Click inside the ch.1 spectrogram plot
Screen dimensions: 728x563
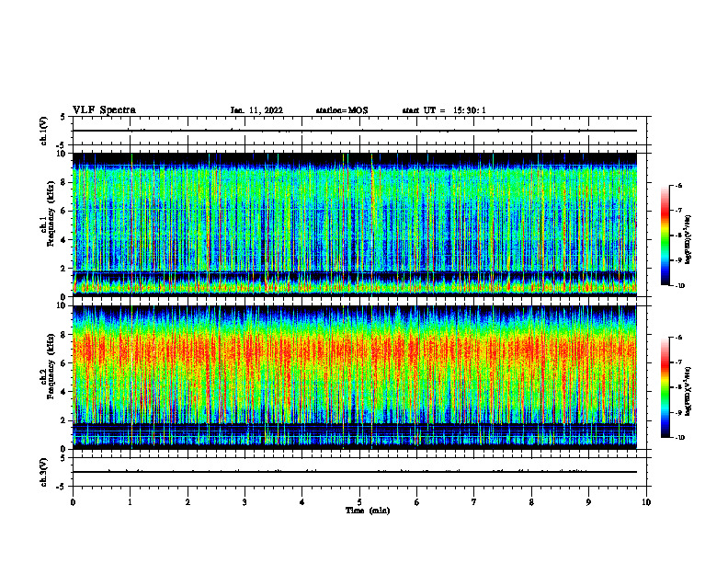(x=355, y=224)
